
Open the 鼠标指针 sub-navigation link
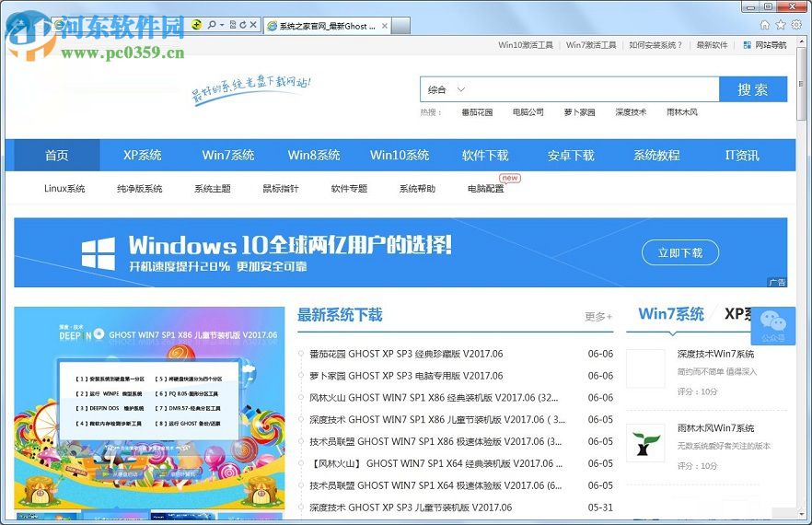point(281,189)
